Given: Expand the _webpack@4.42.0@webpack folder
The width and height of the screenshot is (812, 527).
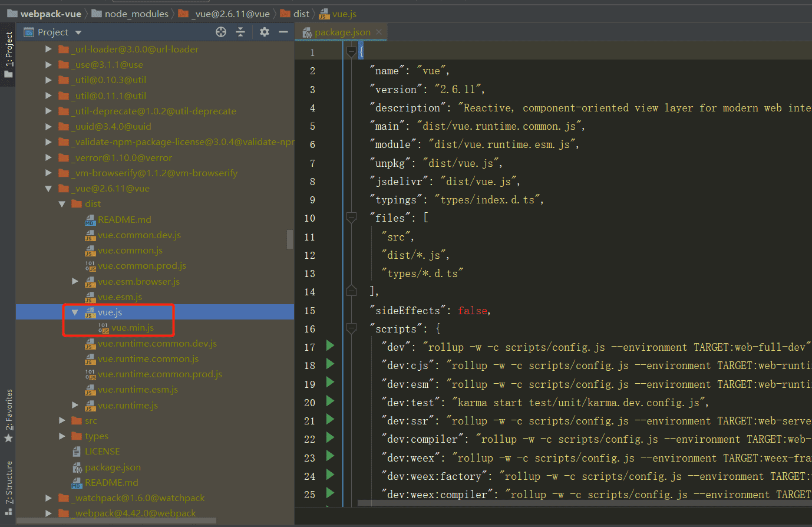Looking at the screenshot, I should pyautogui.click(x=49, y=513).
